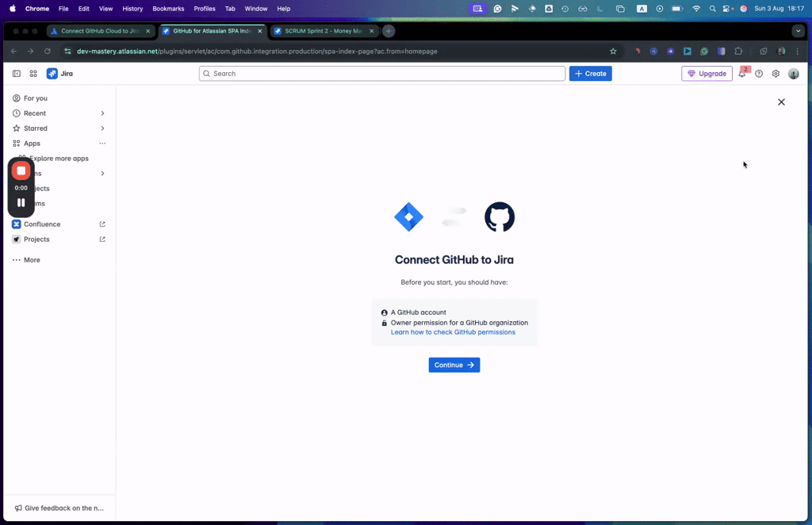812x525 pixels.
Task: Open the user profile avatar in Jira
Action: click(x=793, y=74)
